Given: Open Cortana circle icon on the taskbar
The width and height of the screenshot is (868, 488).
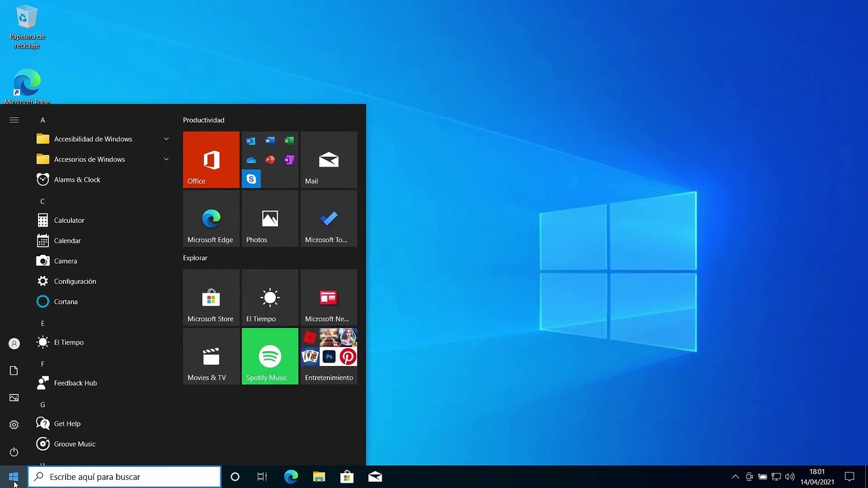Looking at the screenshot, I should pyautogui.click(x=235, y=477).
